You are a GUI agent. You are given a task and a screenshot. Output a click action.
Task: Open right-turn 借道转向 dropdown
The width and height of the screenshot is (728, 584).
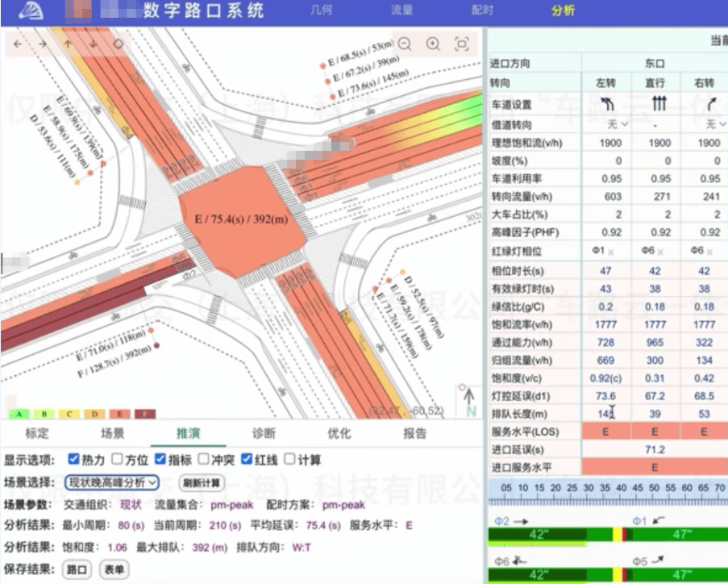710,124
